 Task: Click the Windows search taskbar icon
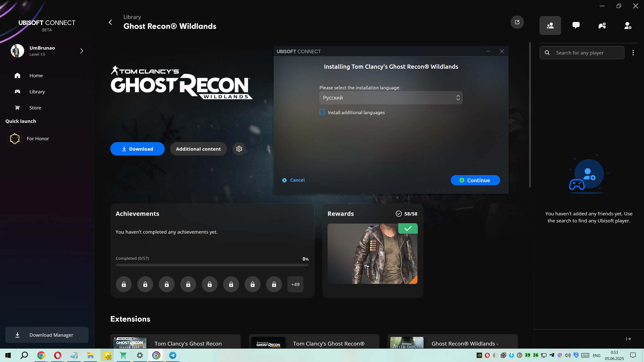pyautogui.click(x=24, y=355)
